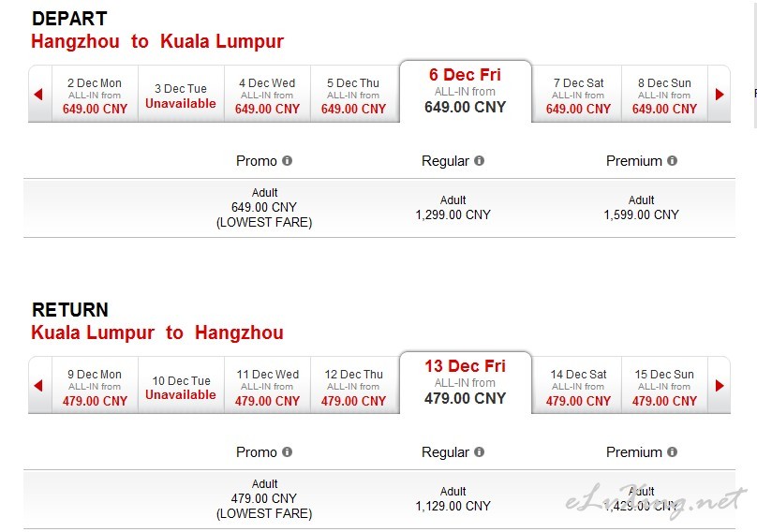Select the 7 Dec Sat departure tab
The width and height of the screenshot is (757, 532).
click(x=578, y=96)
